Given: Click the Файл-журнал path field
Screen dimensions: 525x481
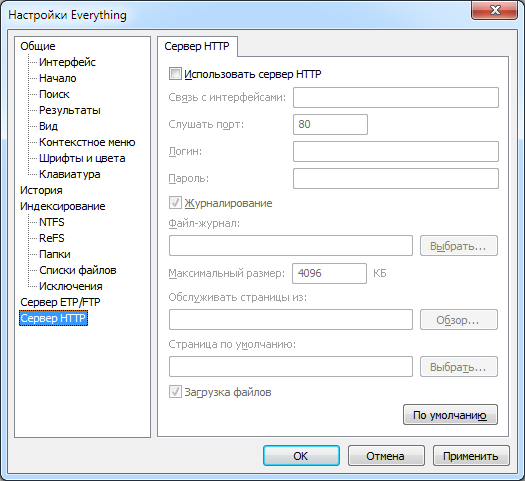Looking at the screenshot, I should (291, 246).
